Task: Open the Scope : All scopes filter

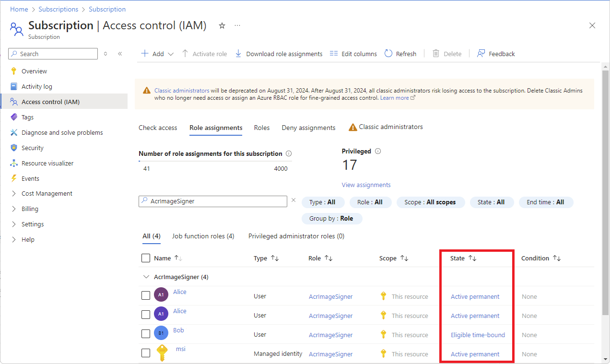Action: pyautogui.click(x=431, y=202)
